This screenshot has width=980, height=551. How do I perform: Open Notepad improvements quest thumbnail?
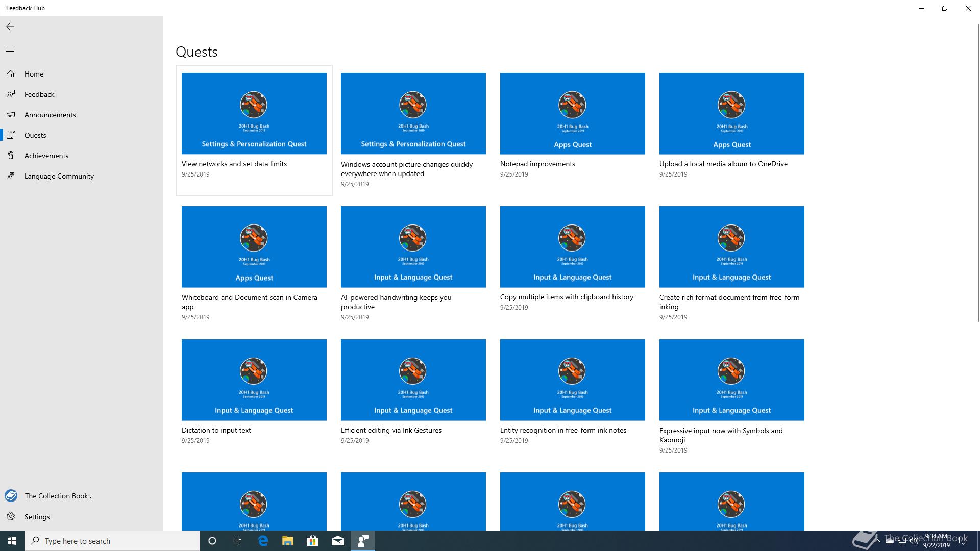tap(573, 113)
